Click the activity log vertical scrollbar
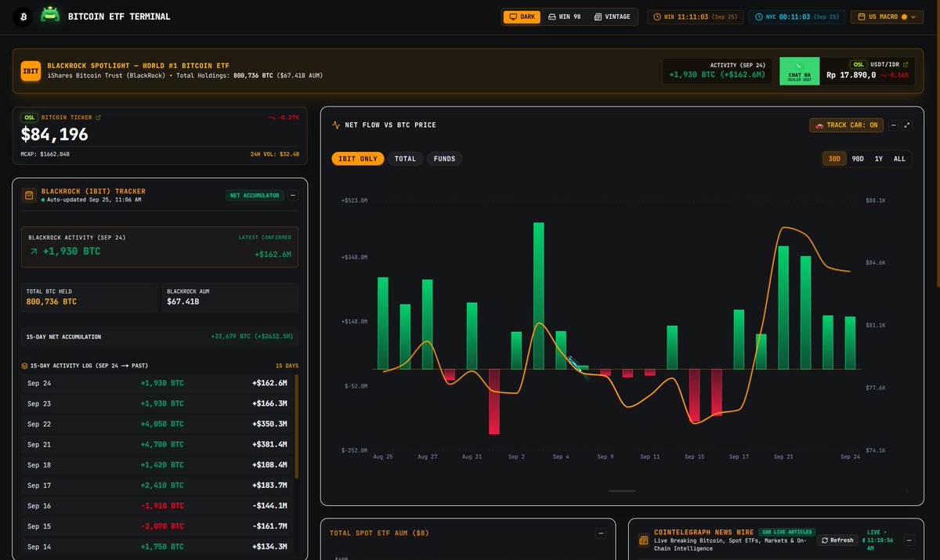940x560 pixels. tap(296, 427)
